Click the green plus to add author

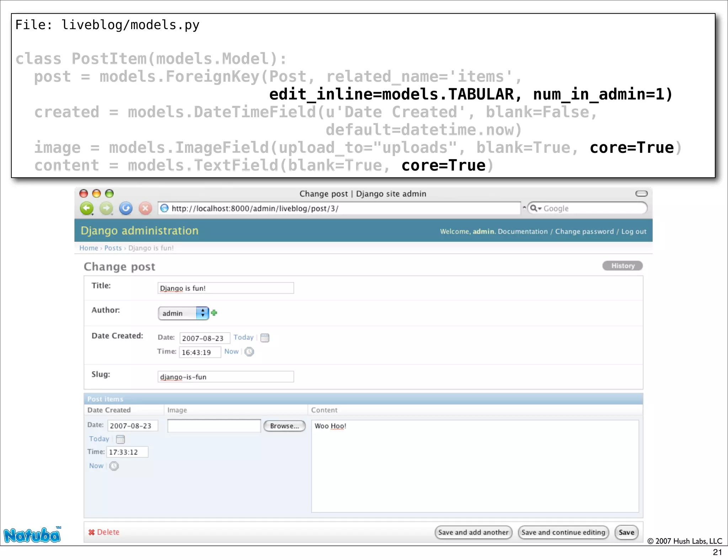214,313
